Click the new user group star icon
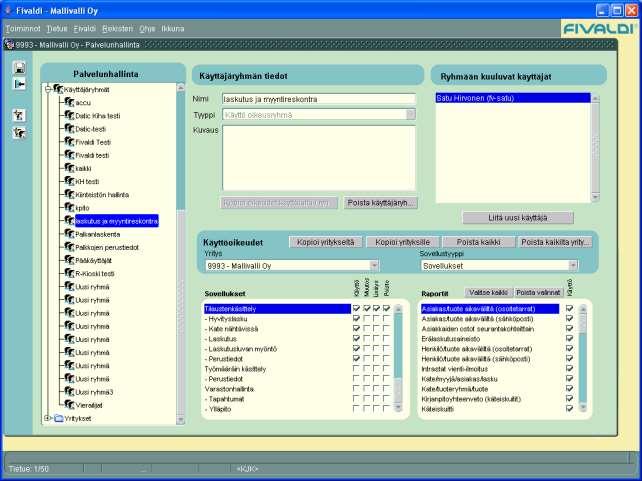 tap(19, 133)
